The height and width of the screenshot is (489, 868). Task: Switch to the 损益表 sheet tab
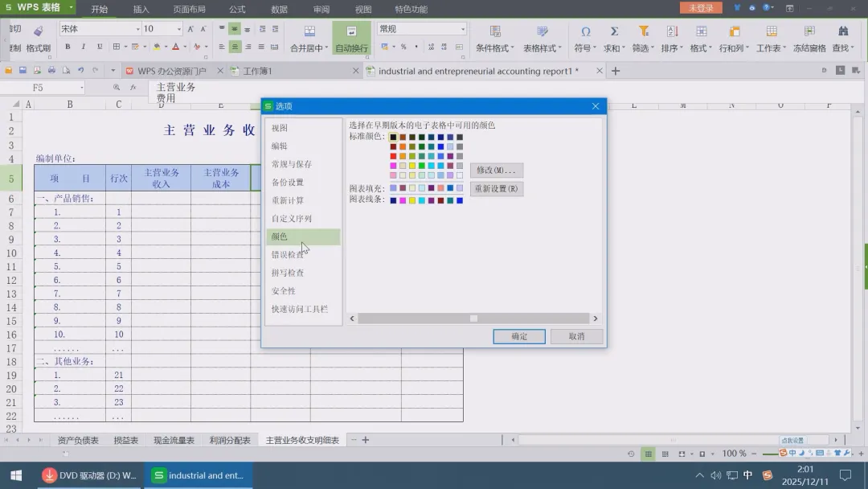pyautogui.click(x=125, y=440)
